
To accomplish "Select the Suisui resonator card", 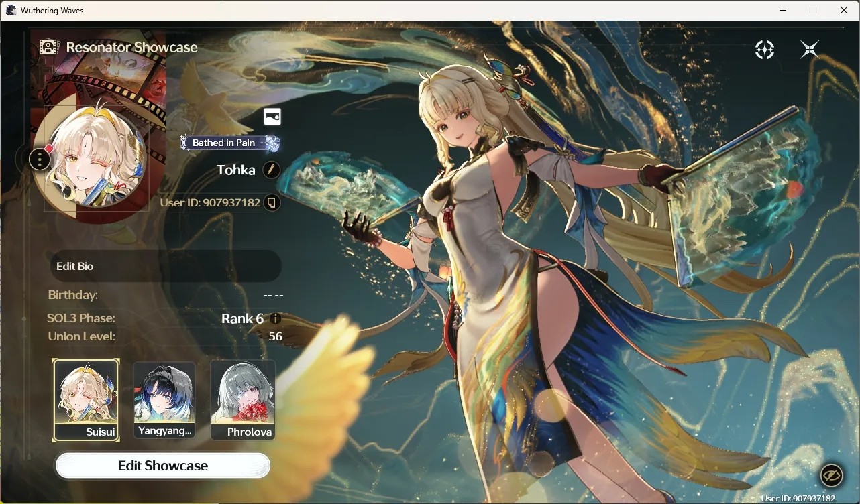I will point(86,400).
